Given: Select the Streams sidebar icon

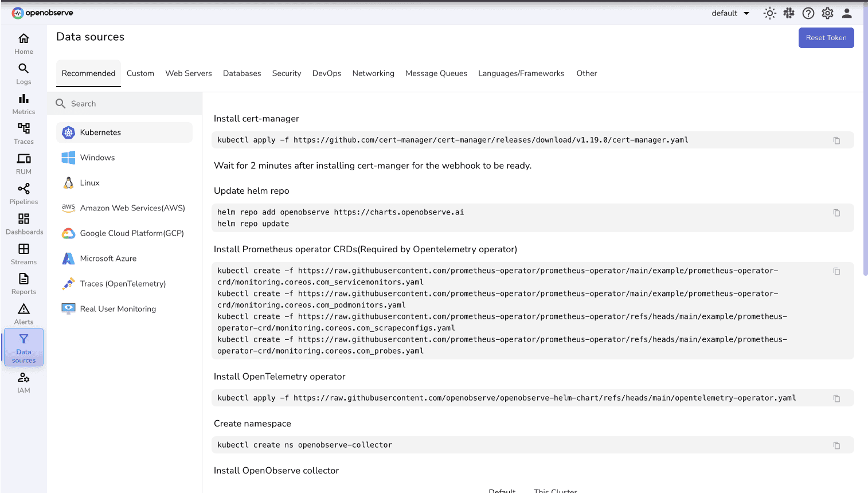Looking at the screenshot, I should pos(23,253).
